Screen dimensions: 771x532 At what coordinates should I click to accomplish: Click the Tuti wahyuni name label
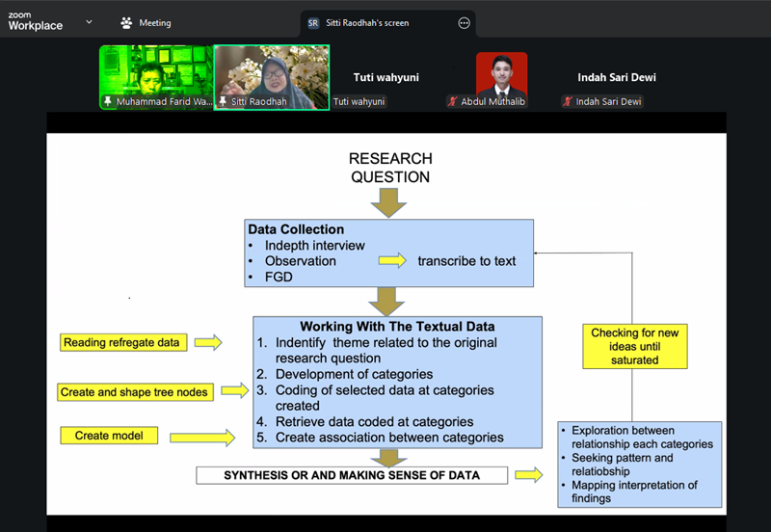[359, 102]
